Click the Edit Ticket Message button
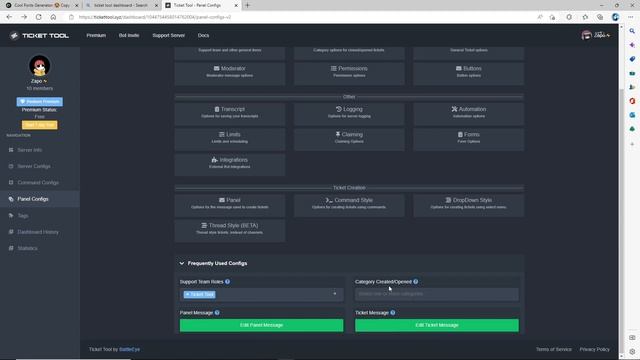This screenshot has width=640, height=360. pyautogui.click(x=437, y=325)
